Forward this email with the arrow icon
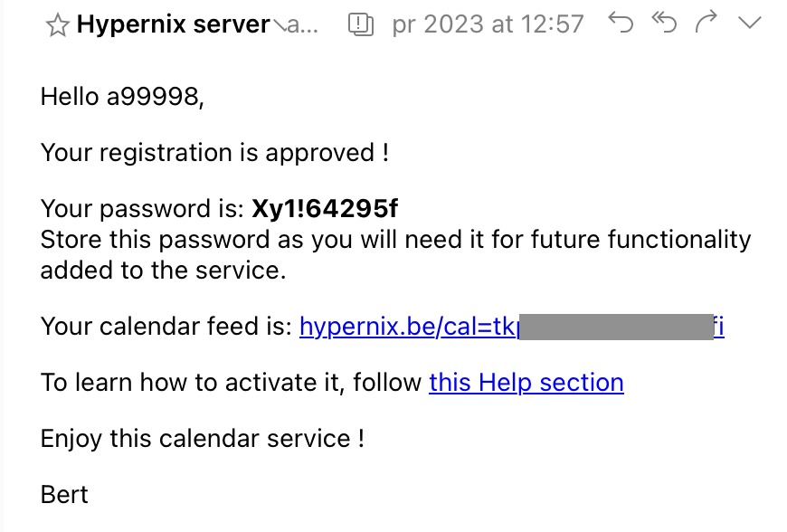Viewport: 787px width, 532px height. point(706,23)
